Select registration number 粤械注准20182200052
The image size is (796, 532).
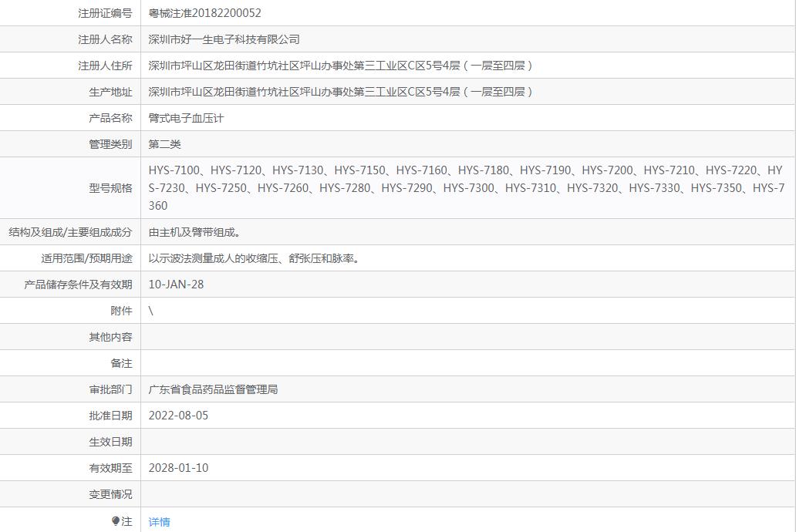[x=204, y=13]
